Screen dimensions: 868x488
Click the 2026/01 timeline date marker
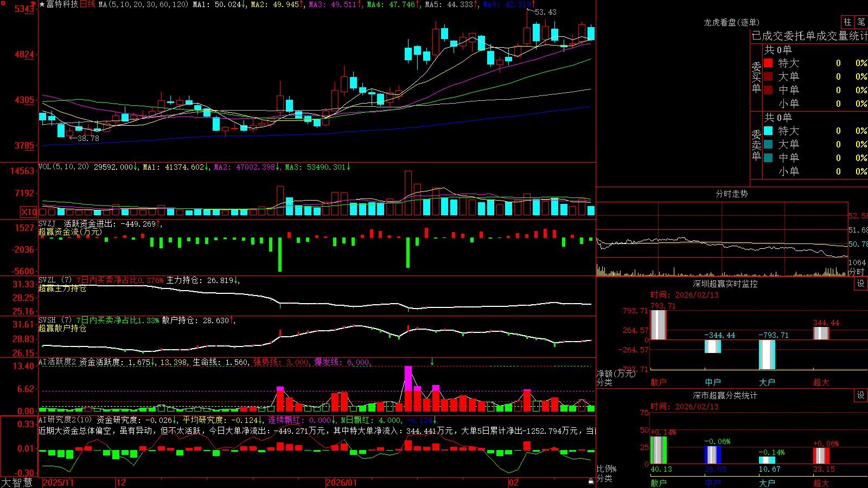coord(341,483)
